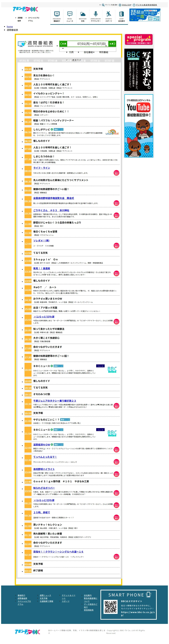Open footer 緊急地震速報について link
The image size is (169, 644).
(x=91, y=600)
